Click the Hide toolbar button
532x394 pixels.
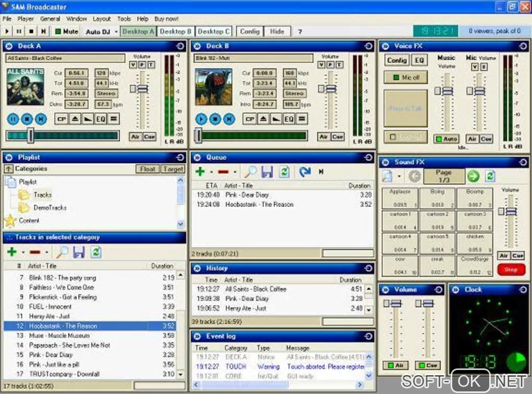point(277,31)
